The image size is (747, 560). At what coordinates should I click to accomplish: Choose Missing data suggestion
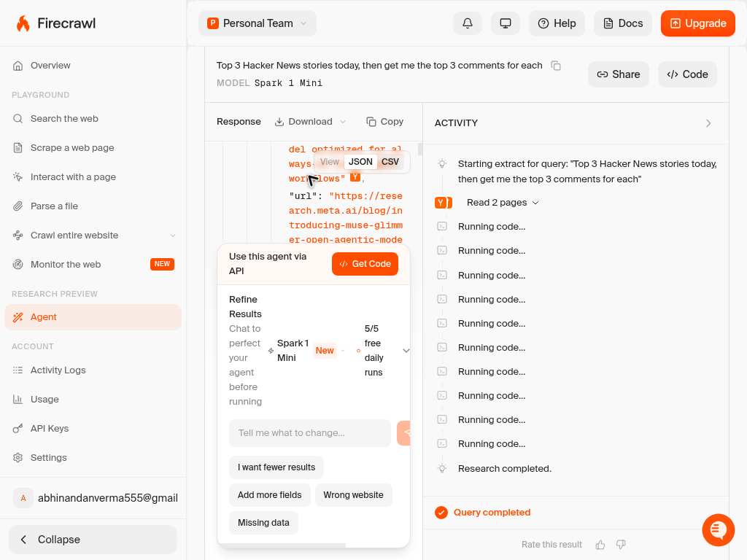click(x=263, y=522)
